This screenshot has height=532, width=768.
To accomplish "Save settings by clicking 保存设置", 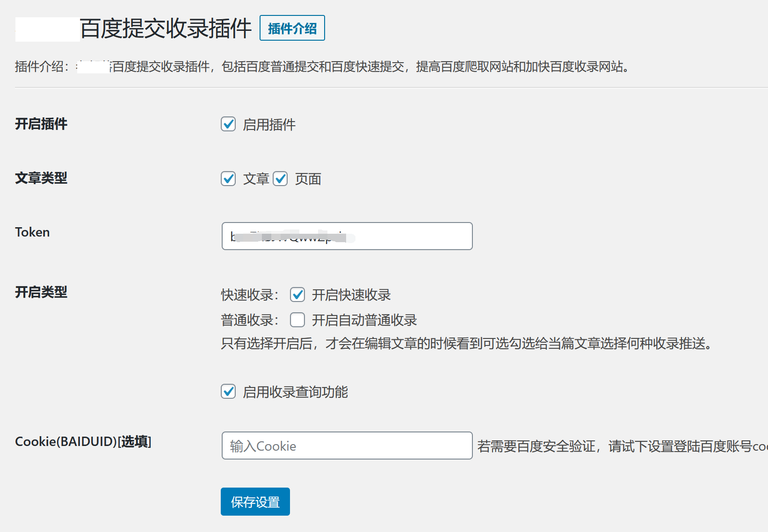I will [255, 501].
